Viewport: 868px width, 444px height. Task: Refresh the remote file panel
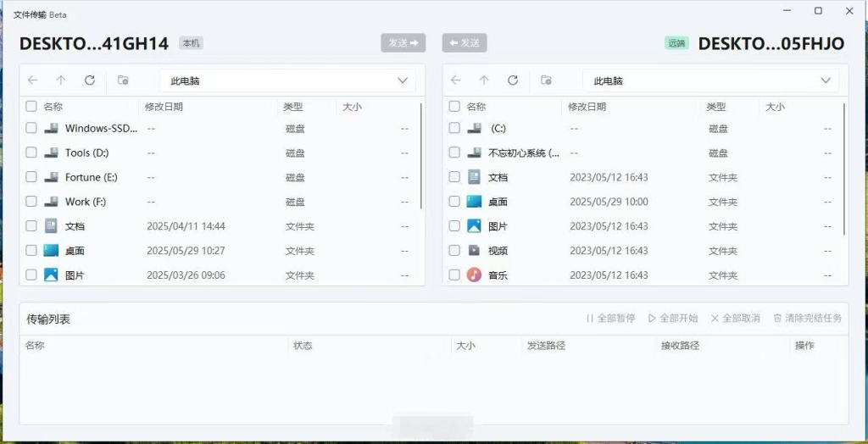pyautogui.click(x=513, y=80)
